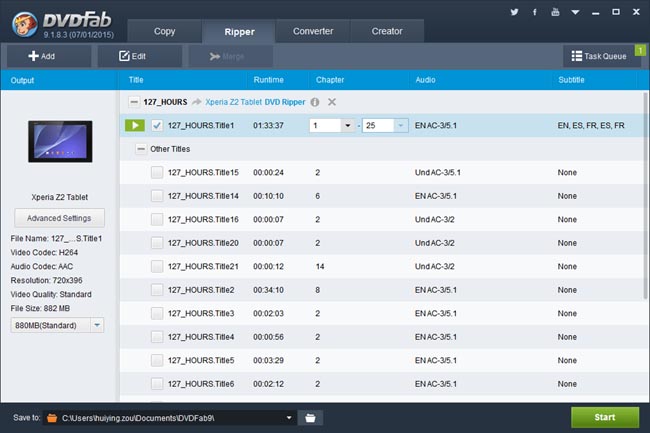
Task: Collapse the Other Titles group
Action: pos(141,149)
